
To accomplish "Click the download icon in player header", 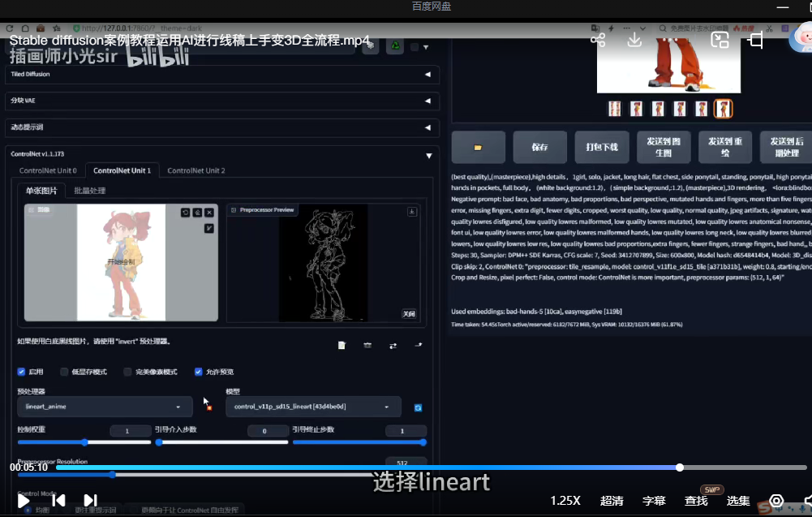I will tap(634, 40).
